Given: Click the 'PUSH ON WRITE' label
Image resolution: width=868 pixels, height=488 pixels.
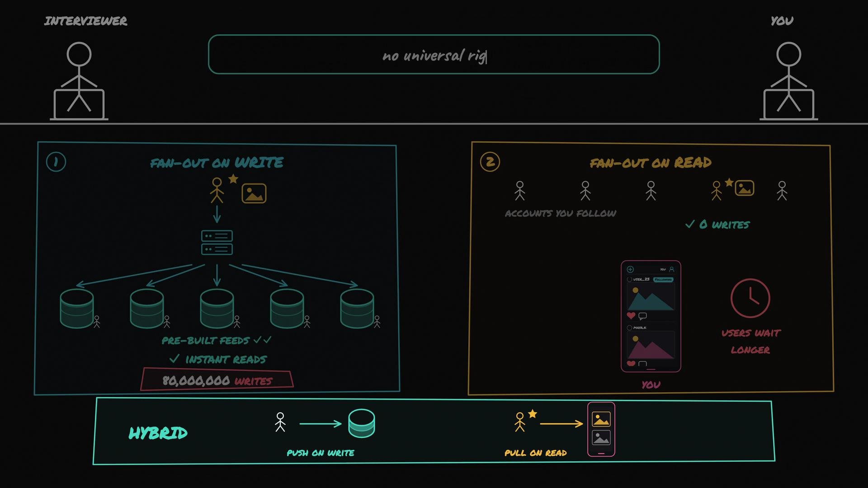Looking at the screenshot, I should (321, 453).
